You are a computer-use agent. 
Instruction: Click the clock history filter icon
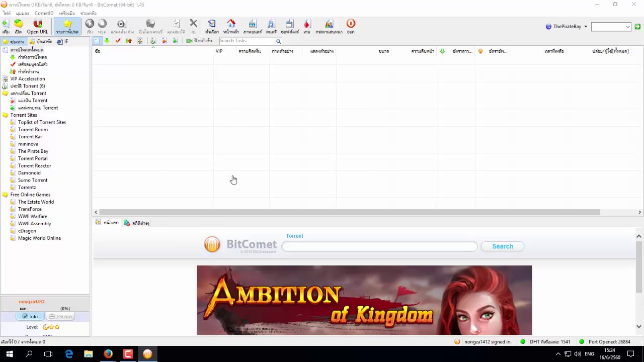(153, 41)
